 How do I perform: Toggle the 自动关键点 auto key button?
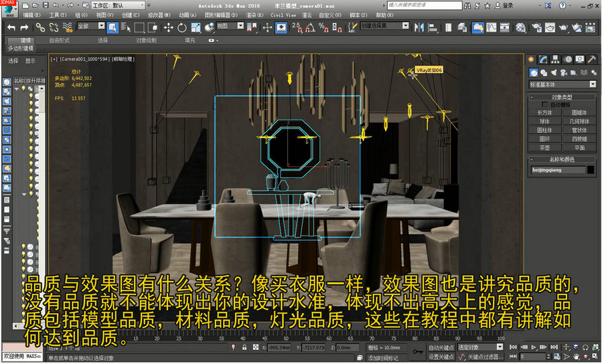pos(441,347)
